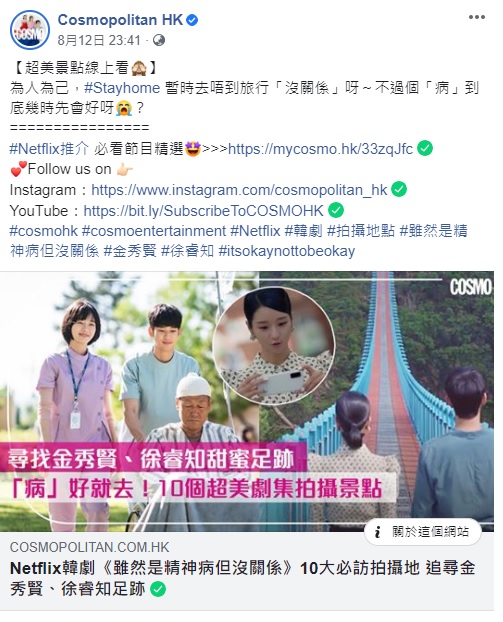Click the globe public privacy icon
The width and height of the screenshot is (503, 622).
159,40
